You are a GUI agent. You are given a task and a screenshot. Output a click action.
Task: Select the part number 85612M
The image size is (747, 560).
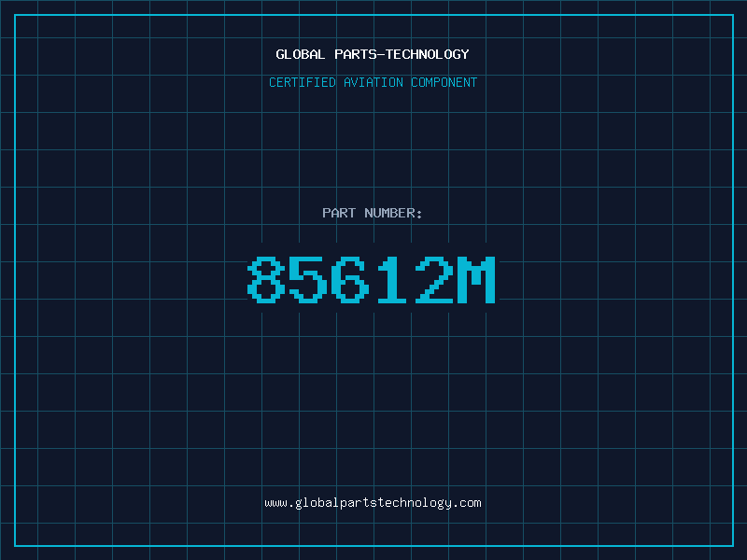click(372, 279)
